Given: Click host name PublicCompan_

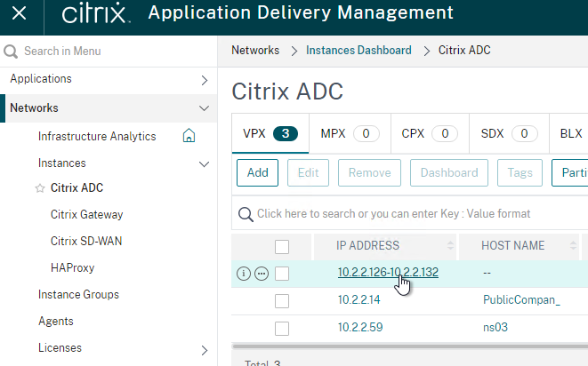Looking at the screenshot, I should point(521,299).
